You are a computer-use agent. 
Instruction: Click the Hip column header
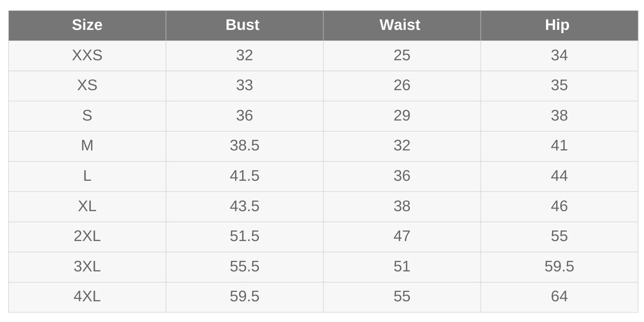pyautogui.click(x=557, y=25)
